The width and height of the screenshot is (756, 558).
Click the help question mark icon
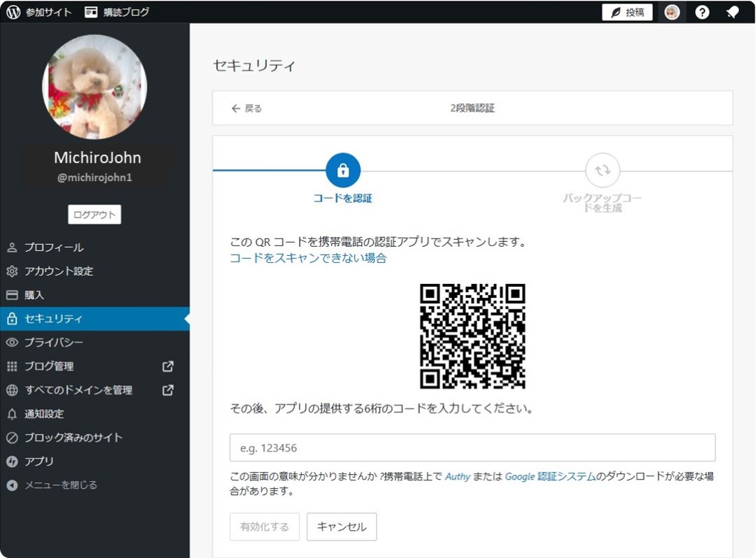click(x=702, y=11)
